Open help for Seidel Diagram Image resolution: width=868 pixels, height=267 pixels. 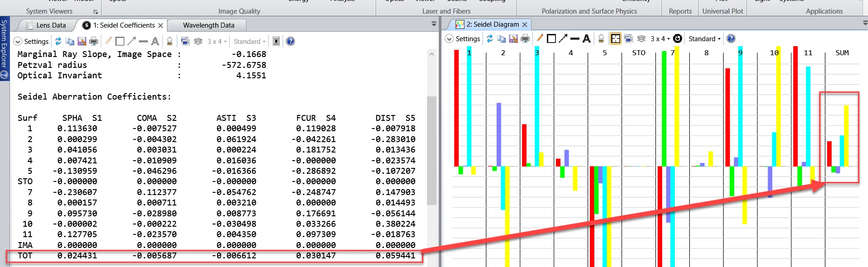tap(731, 38)
